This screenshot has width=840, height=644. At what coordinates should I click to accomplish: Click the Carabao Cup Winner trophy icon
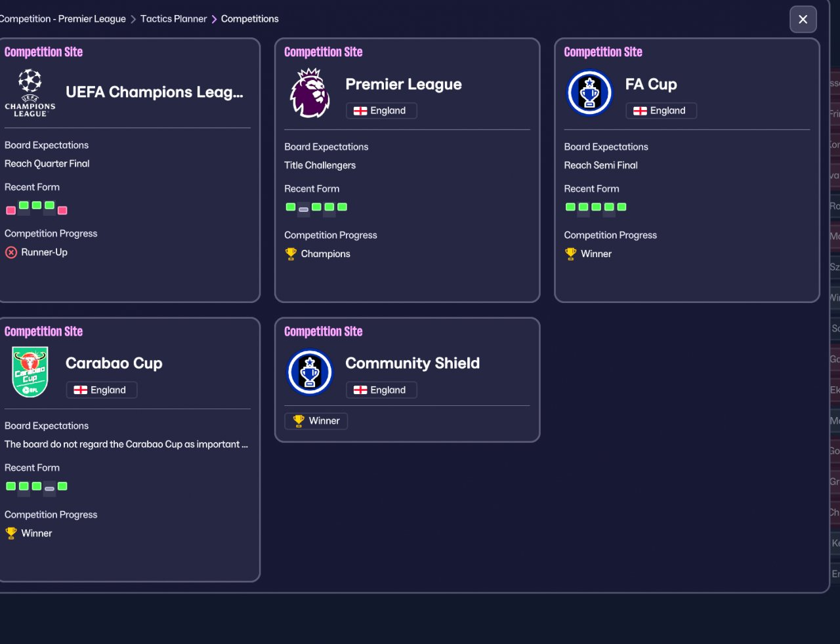11,533
